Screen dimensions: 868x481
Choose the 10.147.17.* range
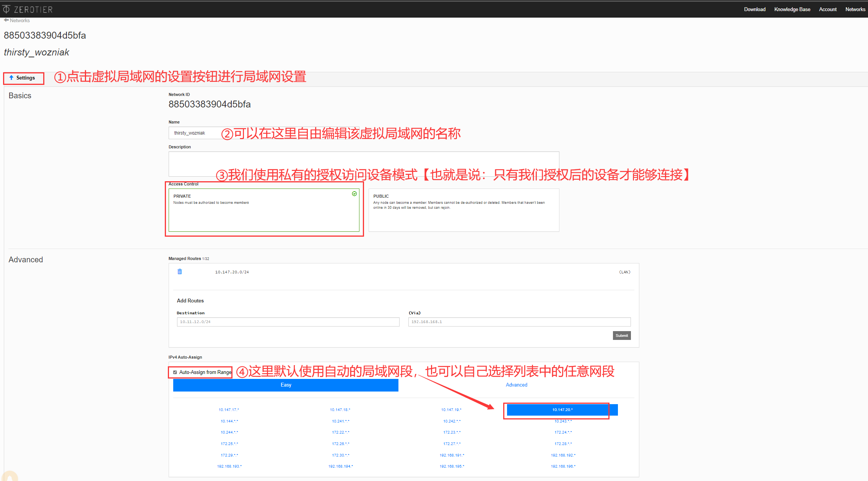pos(229,410)
